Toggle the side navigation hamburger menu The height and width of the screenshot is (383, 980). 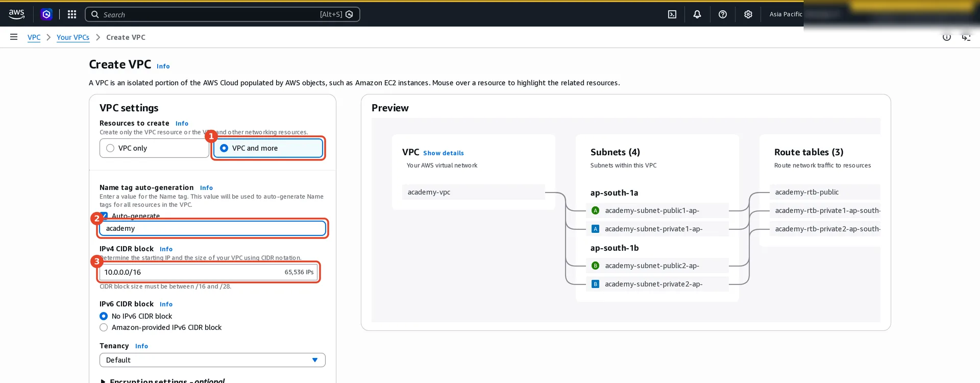14,37
